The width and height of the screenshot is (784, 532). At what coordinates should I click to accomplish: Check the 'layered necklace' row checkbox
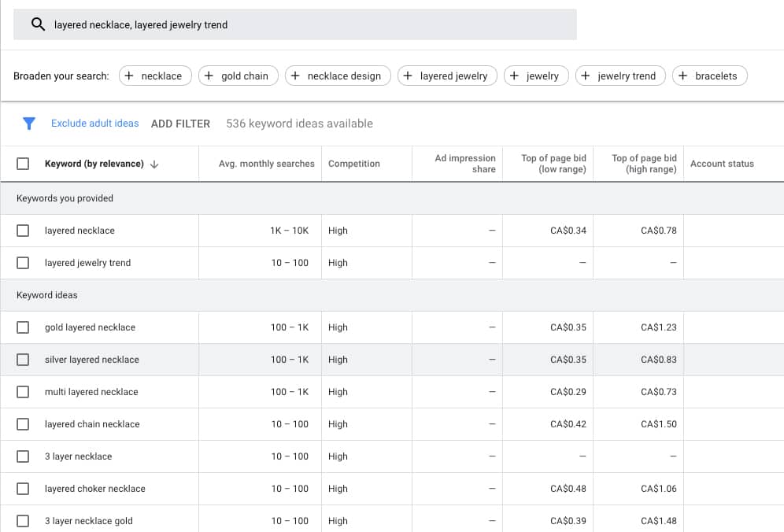pyautogui.click(x=23, y=231)
